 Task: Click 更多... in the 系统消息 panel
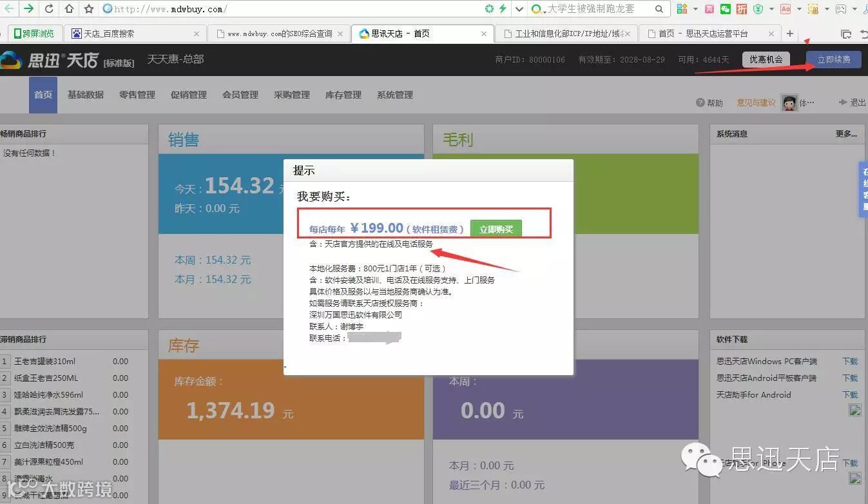(846, 134)
